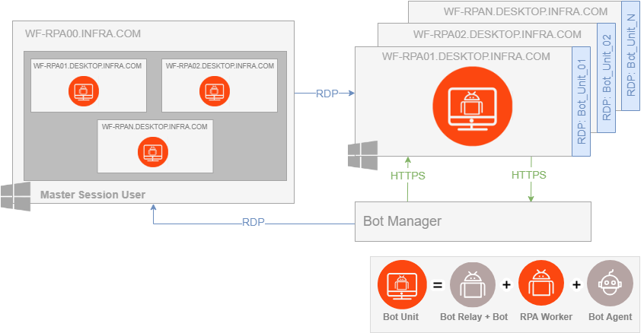Image resolution: width=644 pixels, height=333 pixels.
Task: Click the HTTPS label on the downward arrow
Action: (x=529, y=175)
